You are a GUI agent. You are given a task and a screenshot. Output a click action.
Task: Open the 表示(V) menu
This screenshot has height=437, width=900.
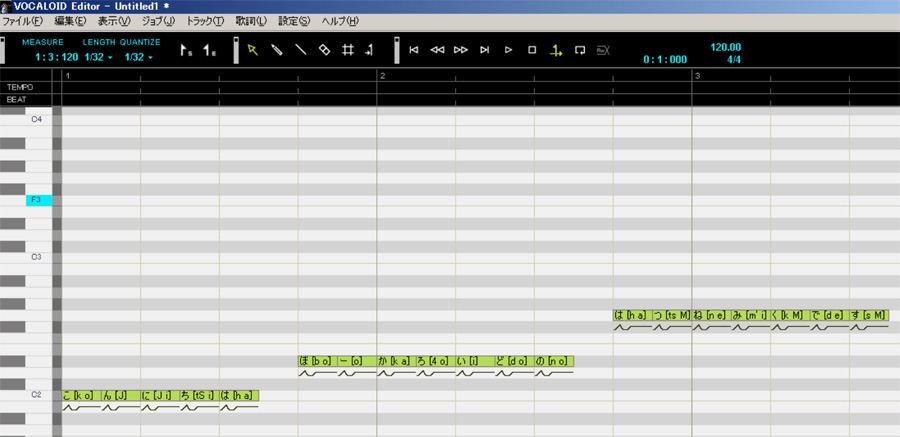point(114,21)
